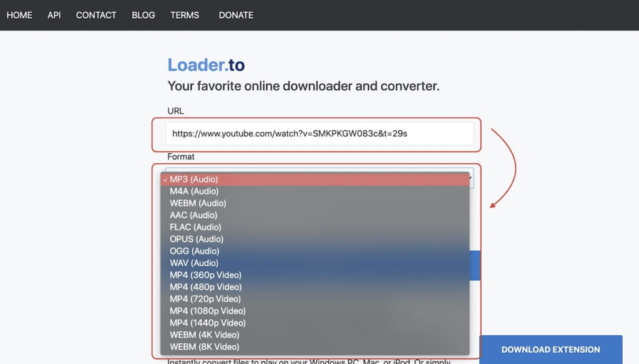Viewport: 639px width, 364px height.
Task: Pick MP4 (720p Video) format
Action: click(315, 299)
